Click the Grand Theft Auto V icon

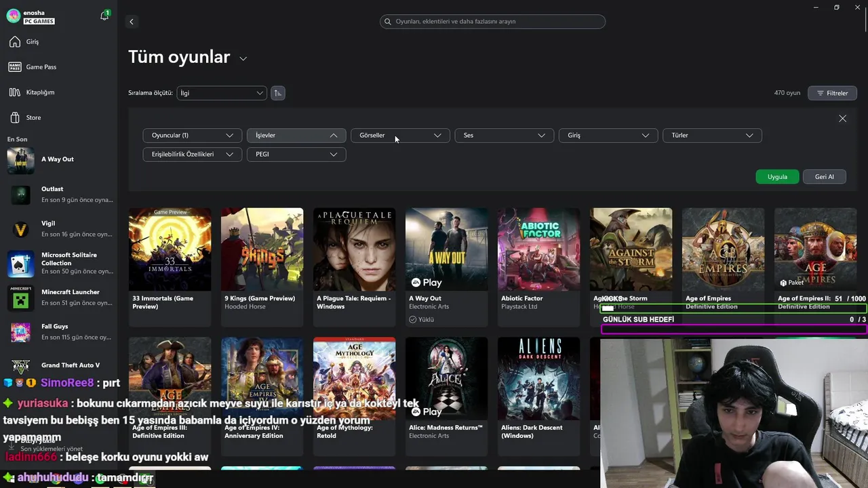point(20,367)
